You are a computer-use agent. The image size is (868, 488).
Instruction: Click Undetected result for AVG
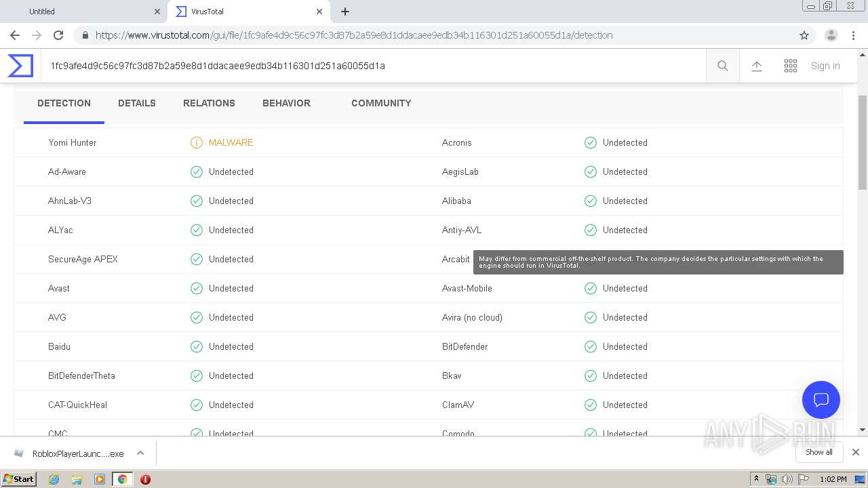231,317
